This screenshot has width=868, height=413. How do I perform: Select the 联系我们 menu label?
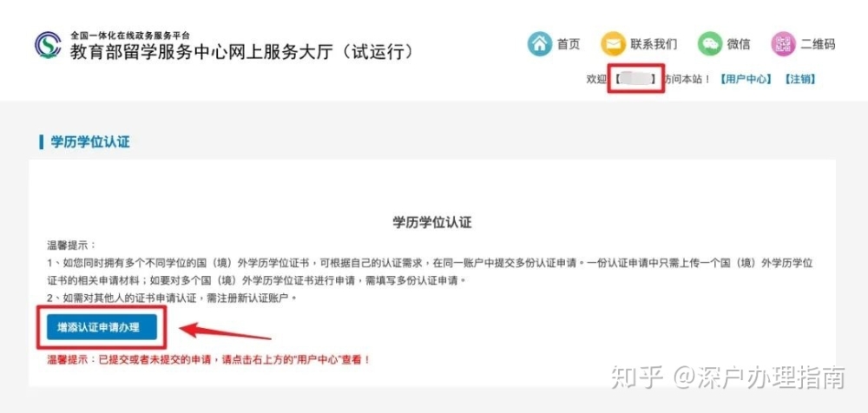point(654,45)
